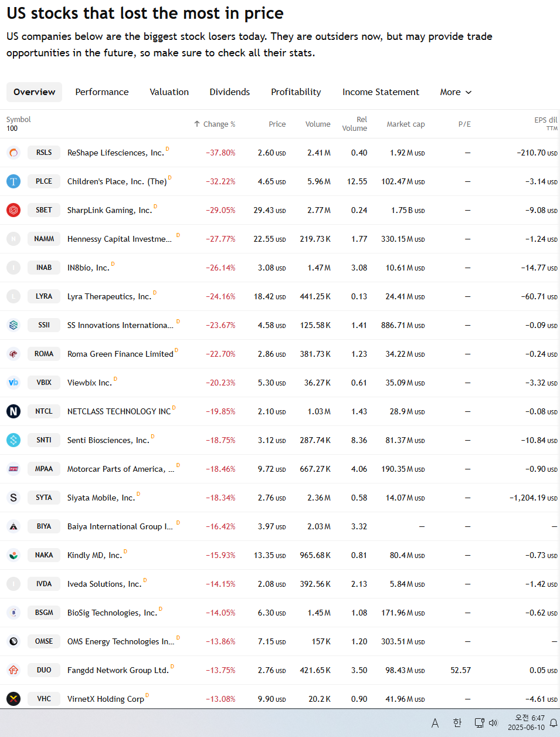Open the SYTA ticker link
Screen dimensions: 560x737
44,498
